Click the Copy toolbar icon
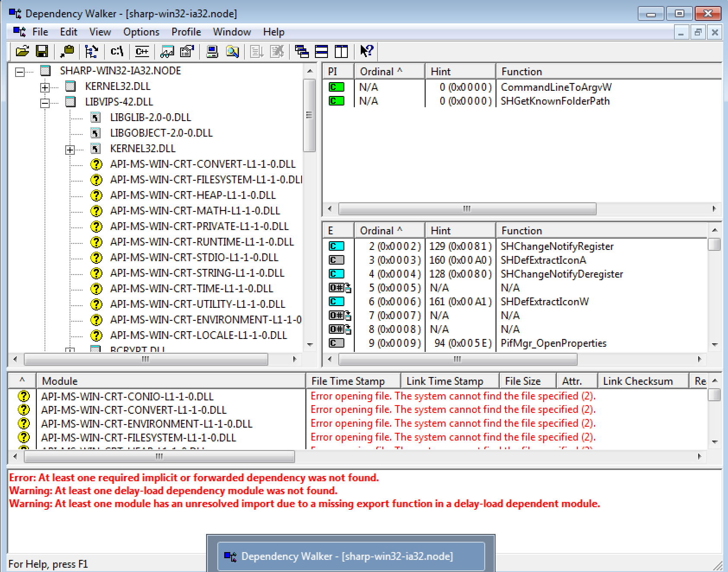Screen dimensions: 728x572 67,51
